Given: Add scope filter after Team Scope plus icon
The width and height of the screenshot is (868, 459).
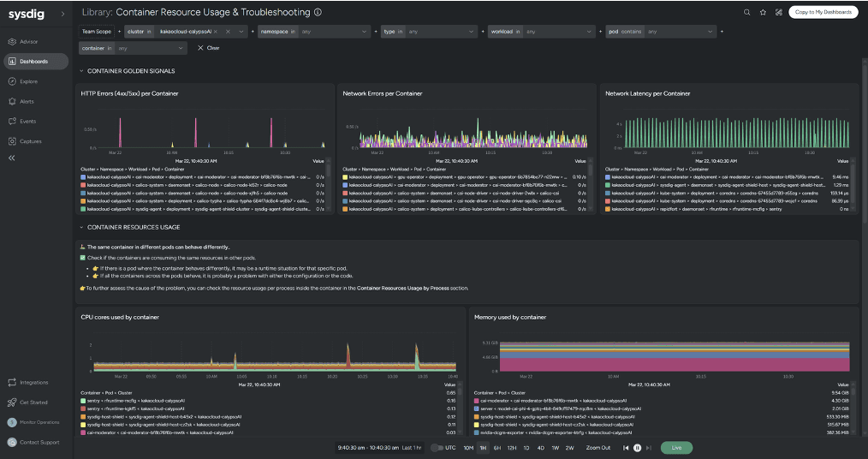Looking at the screenshot, I should [119, 32].
